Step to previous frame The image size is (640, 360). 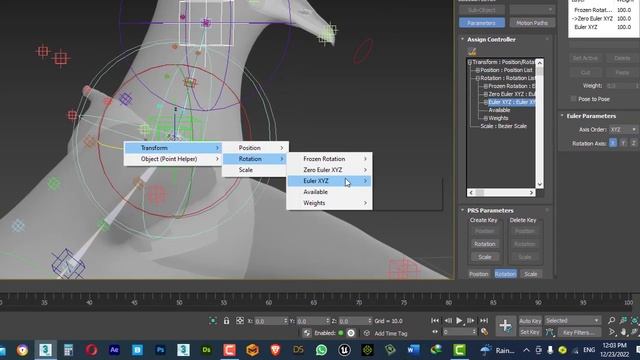click(448, 321)
